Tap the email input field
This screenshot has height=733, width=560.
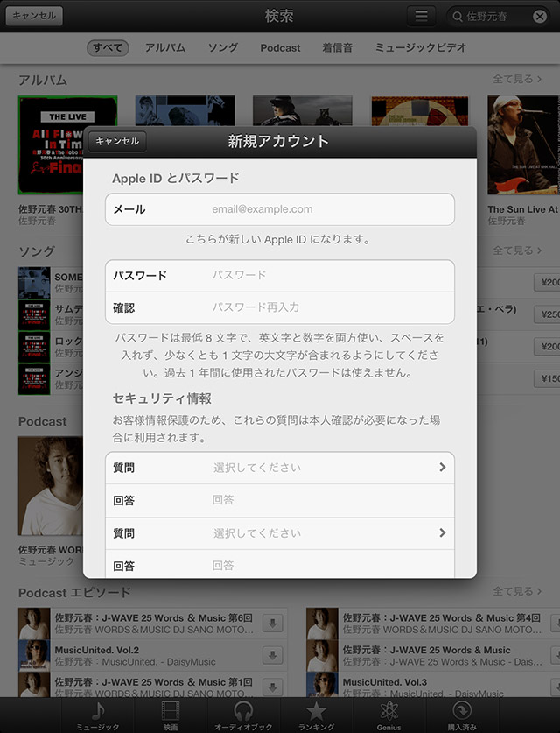[280, 209]
